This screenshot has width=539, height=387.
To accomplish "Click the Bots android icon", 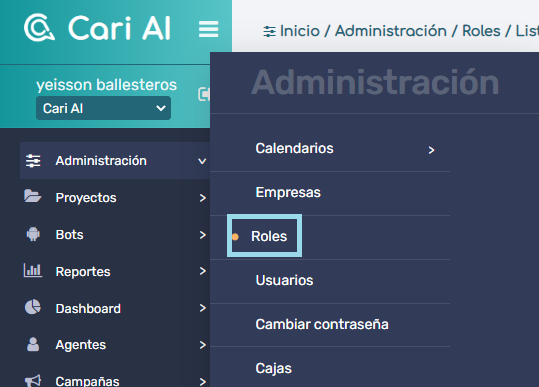I will (x=33, y=234).
